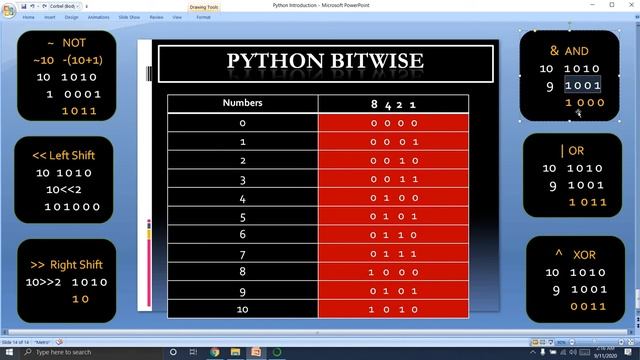The height and width of the screenshot is (360, 640).
Task: Click the ^ XOR explanation shape
Action: pyautogui.click(x=575, y=280)
